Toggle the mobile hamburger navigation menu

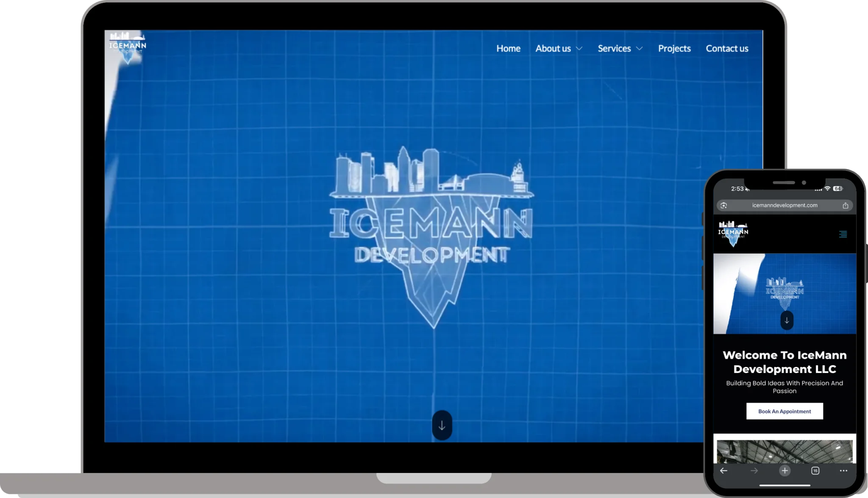coord(843,234)
